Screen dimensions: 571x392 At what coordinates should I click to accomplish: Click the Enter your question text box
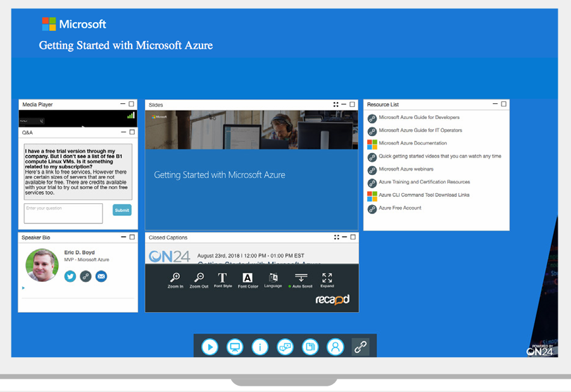pos(63,213)
